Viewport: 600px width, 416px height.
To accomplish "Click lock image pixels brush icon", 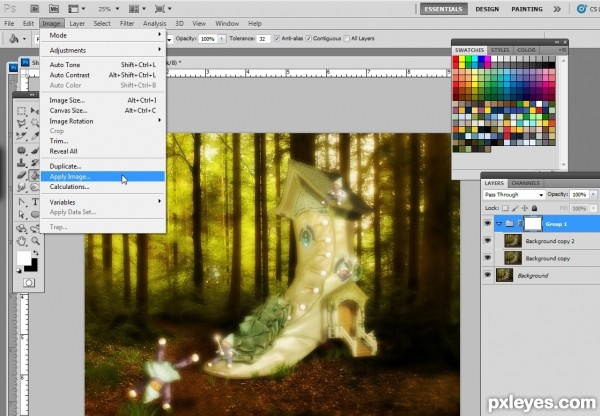I will point(515,208).
